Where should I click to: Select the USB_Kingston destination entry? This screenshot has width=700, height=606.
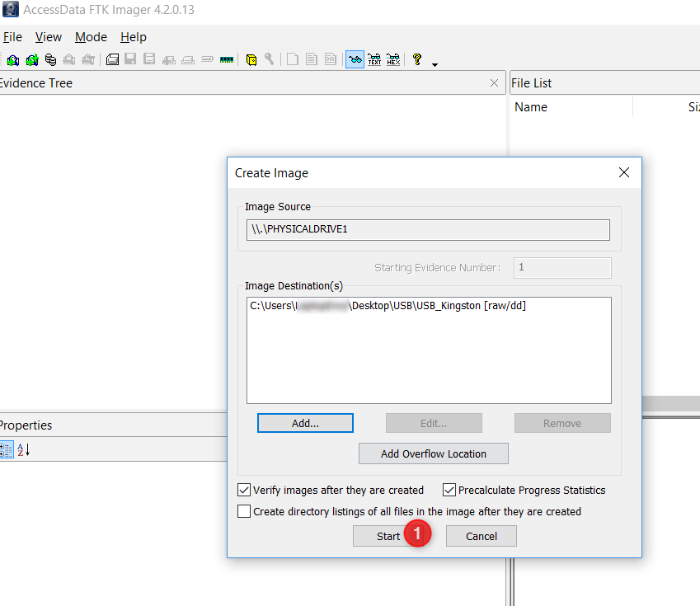[388, 306]
